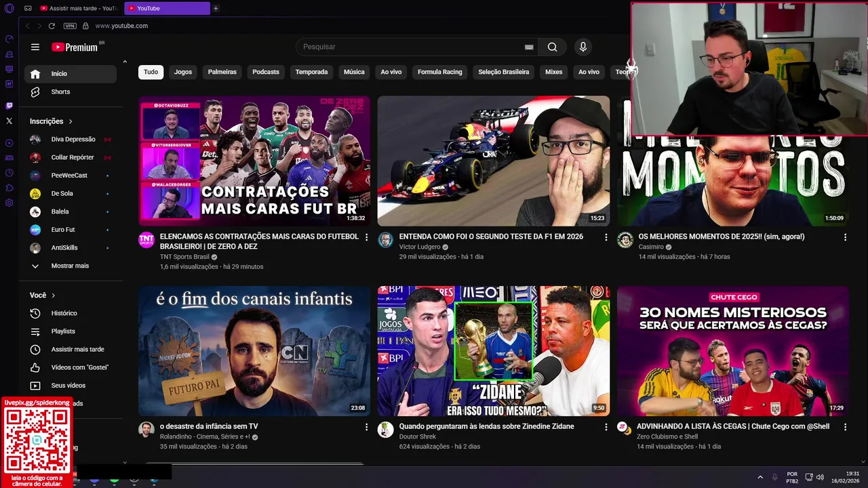Expand subscriptions with Mostrar mais

point(71,266)
